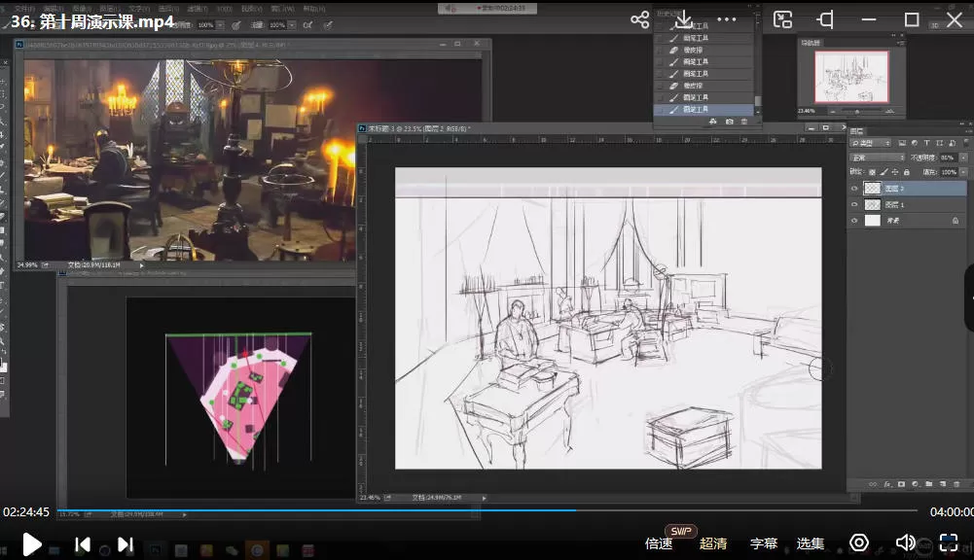Open the layer filter type dropdown

click(870, 143)
